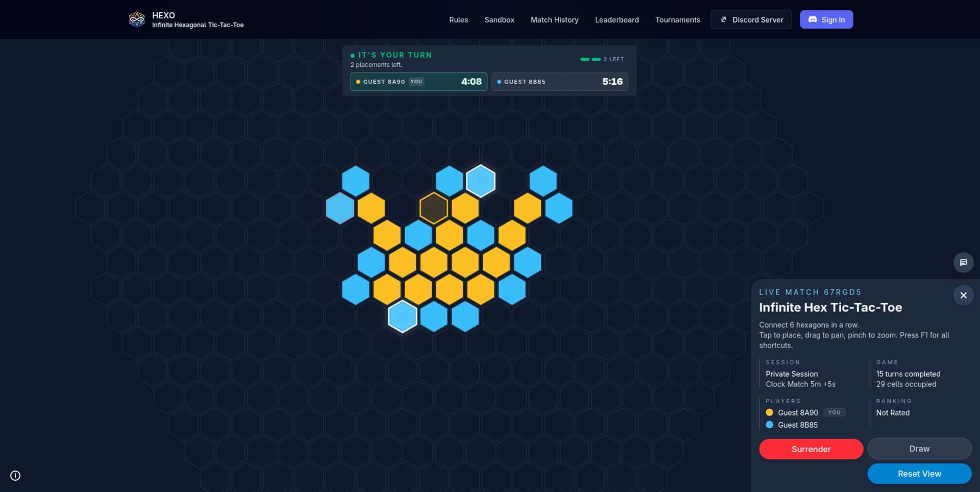Select the dark highlighted hex cell with the yellow outline
Image resolution: width=980 pixels, height=492 pixels.
pyautogui.click(x=434, y=208)
